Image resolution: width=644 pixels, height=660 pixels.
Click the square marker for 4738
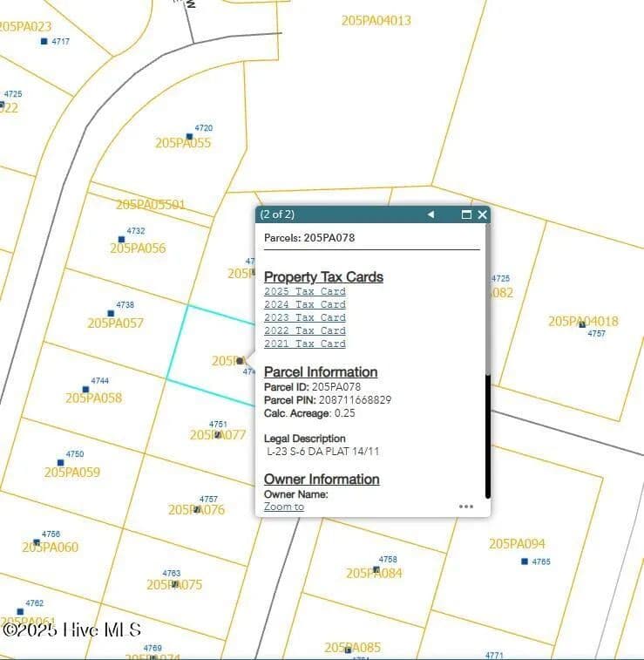pyautogui.click(x=111, y=313)
